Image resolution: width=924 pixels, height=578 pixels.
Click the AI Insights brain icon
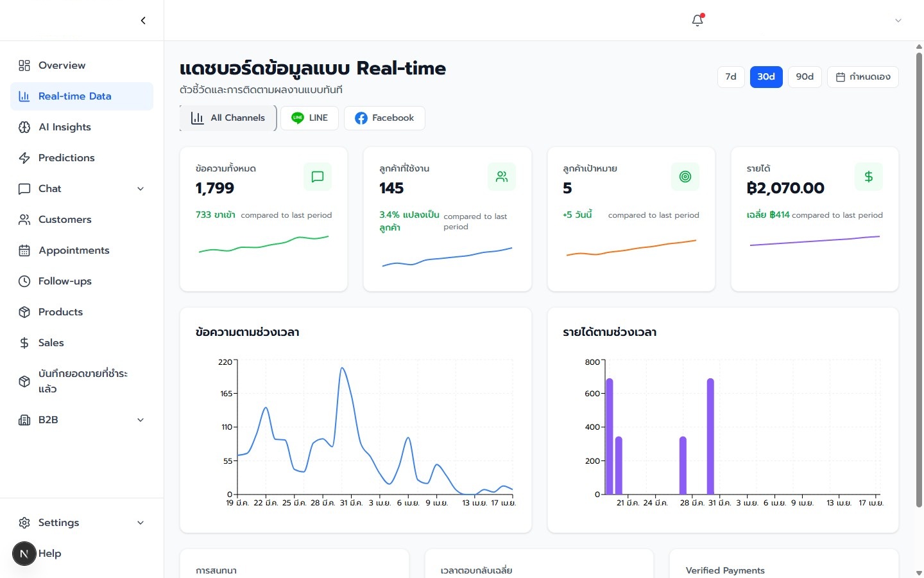[x=24, y=127]
